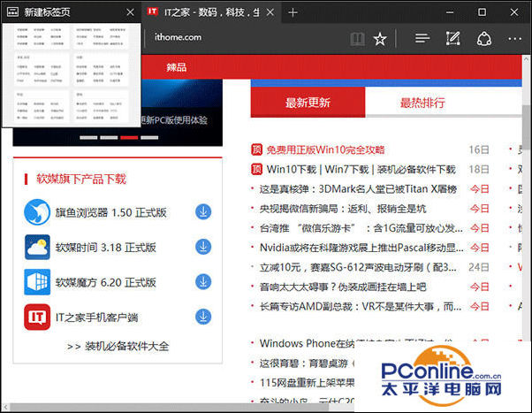
Task: Switch to the IT之家 browser tab
Action: pyautogui.click(x=210, y=12)
